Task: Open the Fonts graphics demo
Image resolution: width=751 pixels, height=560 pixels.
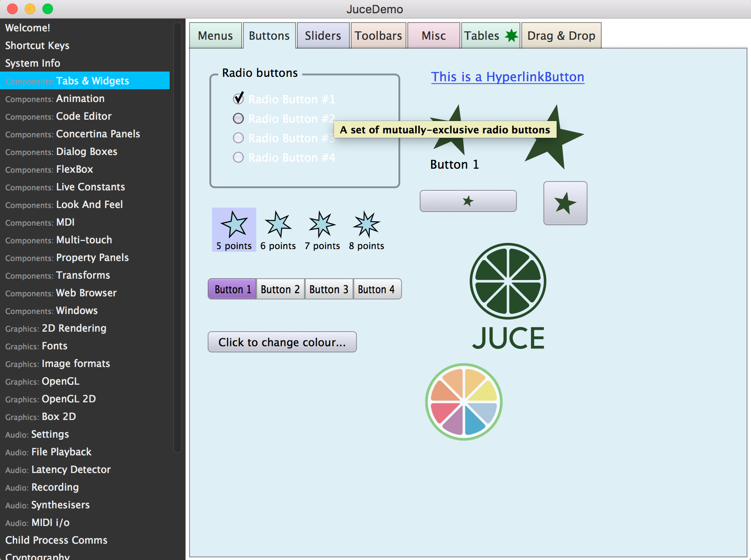Action: click(85, 346)
